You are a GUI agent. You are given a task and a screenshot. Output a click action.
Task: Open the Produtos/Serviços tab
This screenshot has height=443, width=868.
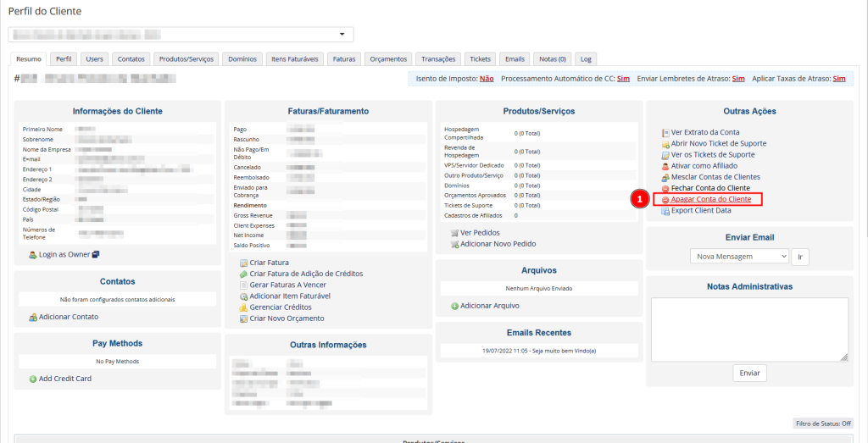pos(186,59)
